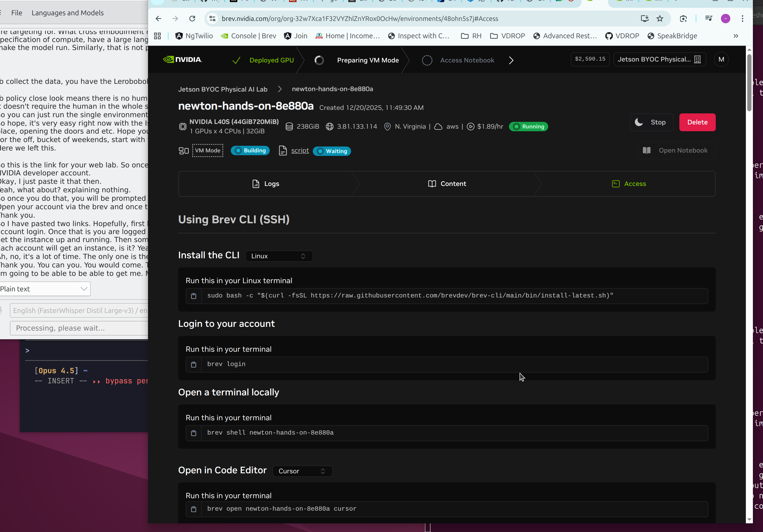
Task: Reload the Brev environment page
Action: tap(192, 19)
